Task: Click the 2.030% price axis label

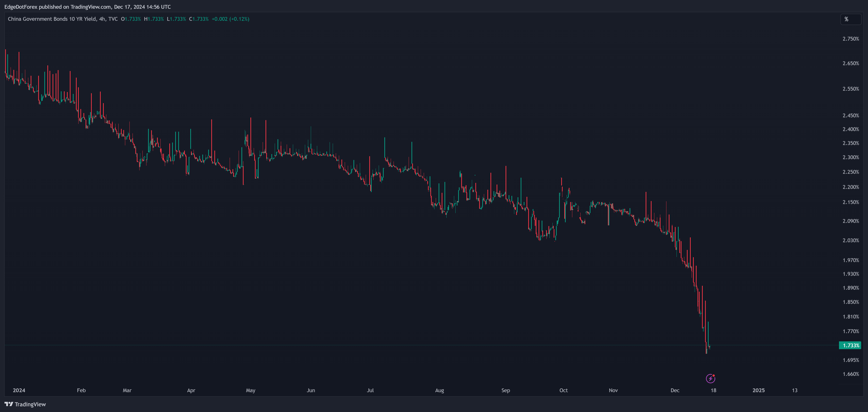Action: pos(851,240)
